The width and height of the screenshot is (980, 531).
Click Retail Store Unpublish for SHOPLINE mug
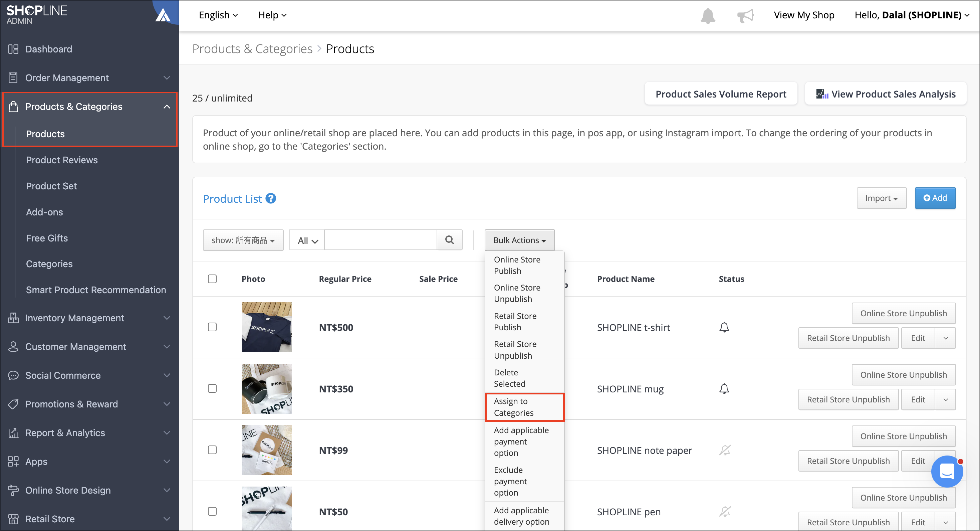848,399
